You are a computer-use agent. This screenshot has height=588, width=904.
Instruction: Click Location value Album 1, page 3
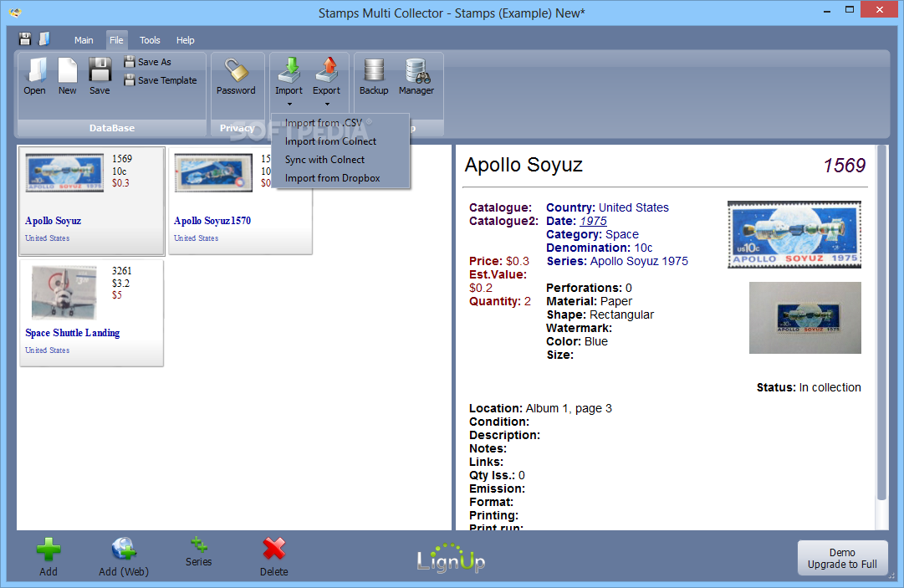(569, 408)
